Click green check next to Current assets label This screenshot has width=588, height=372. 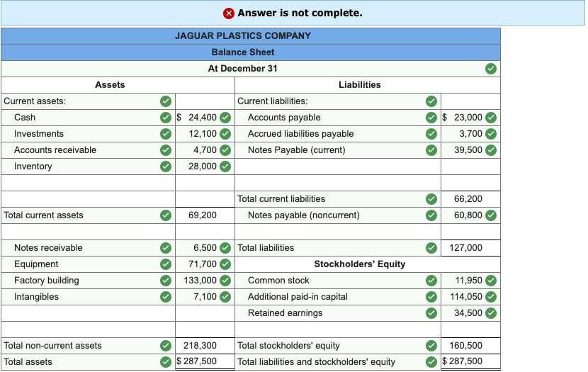(166, 101)
